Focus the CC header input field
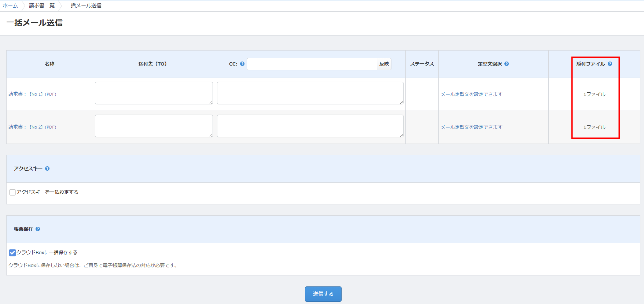 point(312,64)
